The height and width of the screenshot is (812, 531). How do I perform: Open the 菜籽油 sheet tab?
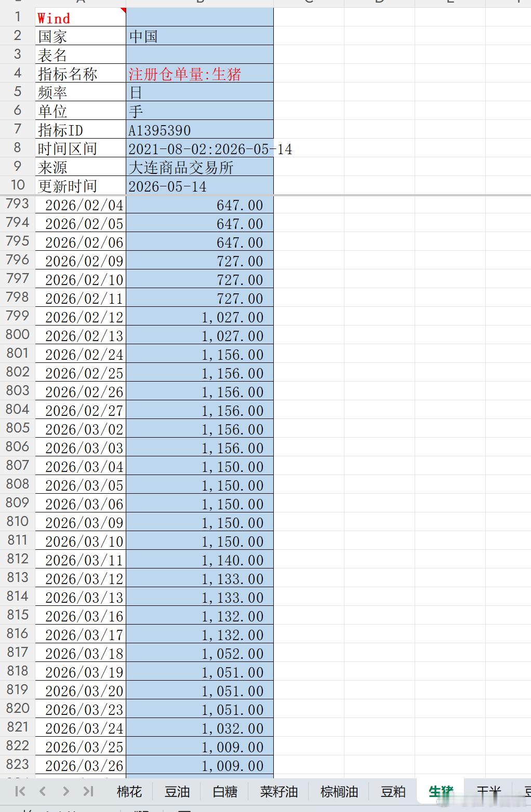tap(279, 792)
